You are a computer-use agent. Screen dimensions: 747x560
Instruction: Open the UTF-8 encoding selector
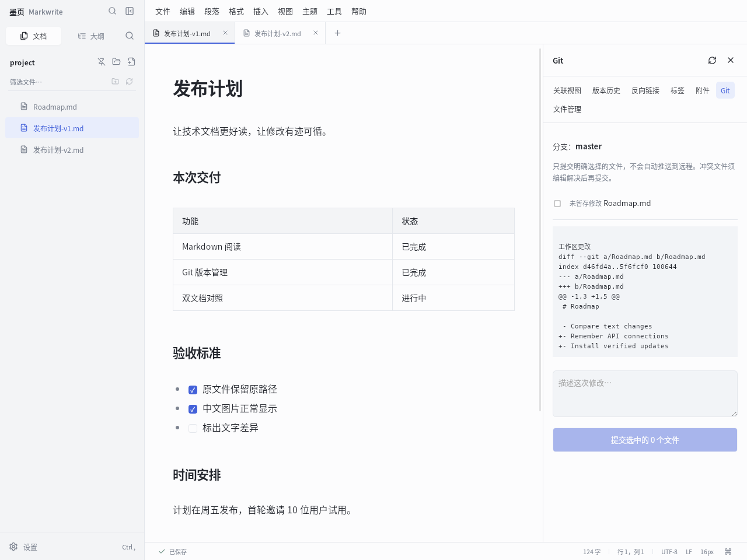click(669, 552)
